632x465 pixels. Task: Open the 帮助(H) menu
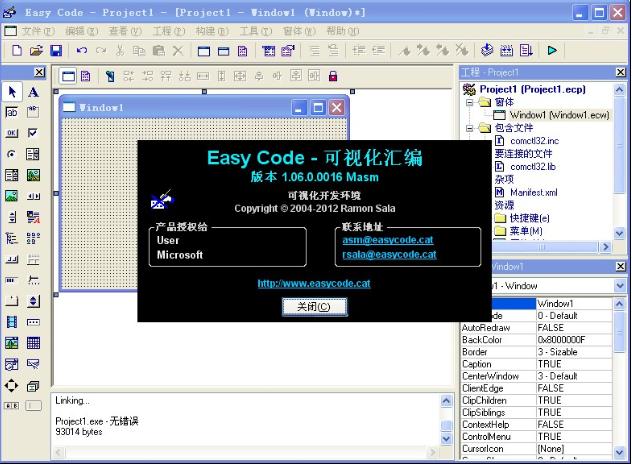pyautogui.click(x=343, y=31)
